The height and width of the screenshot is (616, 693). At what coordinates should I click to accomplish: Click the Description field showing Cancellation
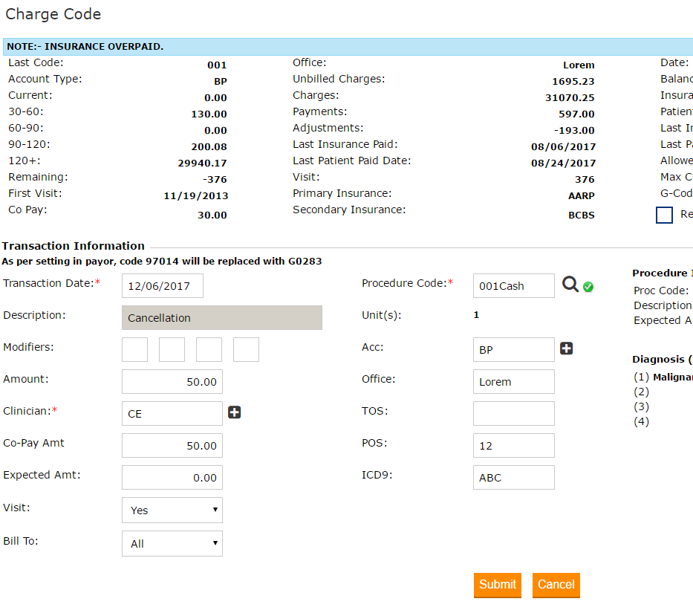click(x=221, y=318)
